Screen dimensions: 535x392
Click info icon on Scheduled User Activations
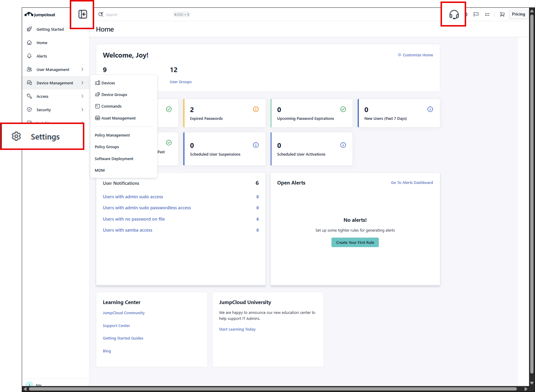pyautogui.click(x=343, y=145)
